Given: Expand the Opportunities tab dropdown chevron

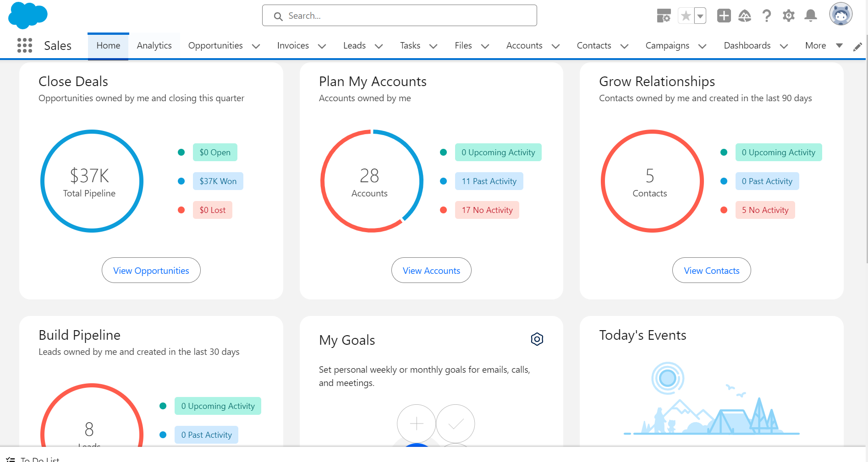Looking at the screenshot, I should (256, 46).
